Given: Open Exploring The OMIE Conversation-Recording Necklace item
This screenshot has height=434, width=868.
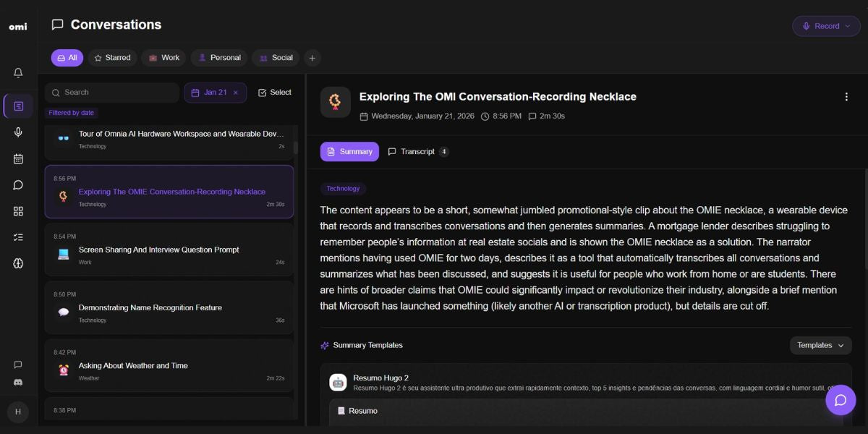Looking at the screenshot, I should [169, 192].
